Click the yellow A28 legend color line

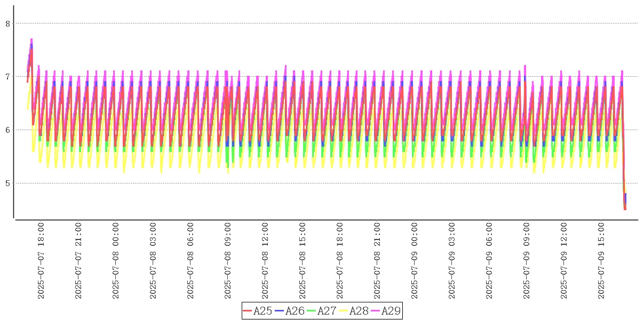(343, 311)
